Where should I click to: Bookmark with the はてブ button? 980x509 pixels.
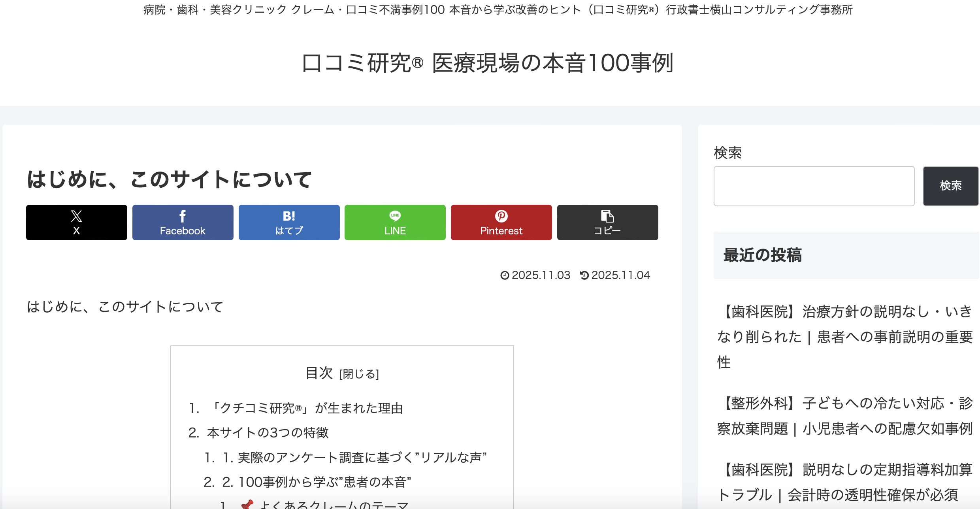(289, 222)
